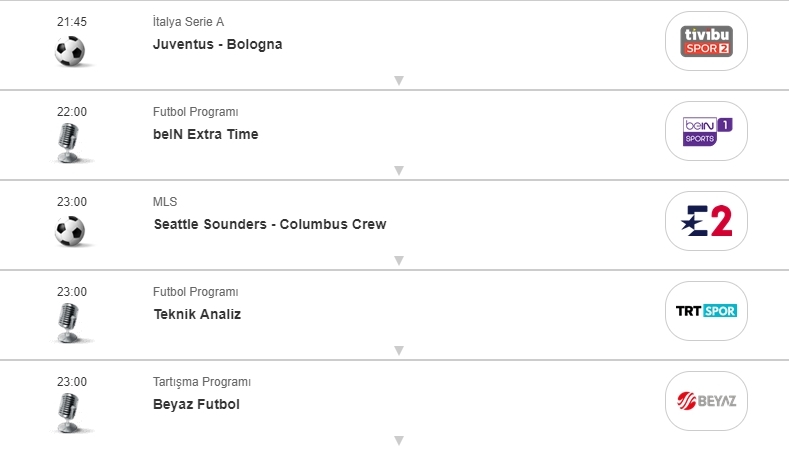Open the TRT Spor channel logo
Screen dimensions: 789x449
tap(706, 311)
